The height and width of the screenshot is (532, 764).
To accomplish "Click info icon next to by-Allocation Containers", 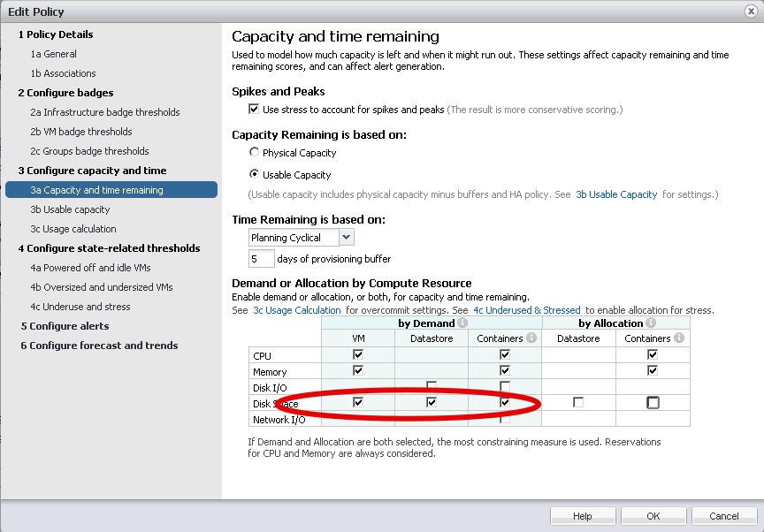I will [x=678, y=338].
